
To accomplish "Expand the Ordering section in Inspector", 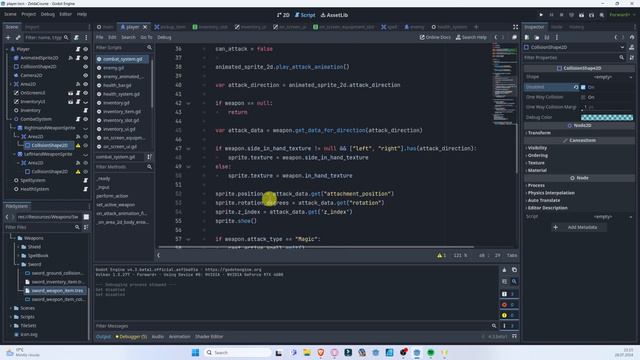I will [537, 156].
